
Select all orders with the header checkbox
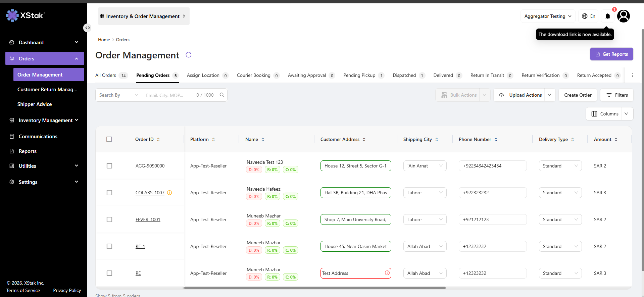click(x=109, y=139)
